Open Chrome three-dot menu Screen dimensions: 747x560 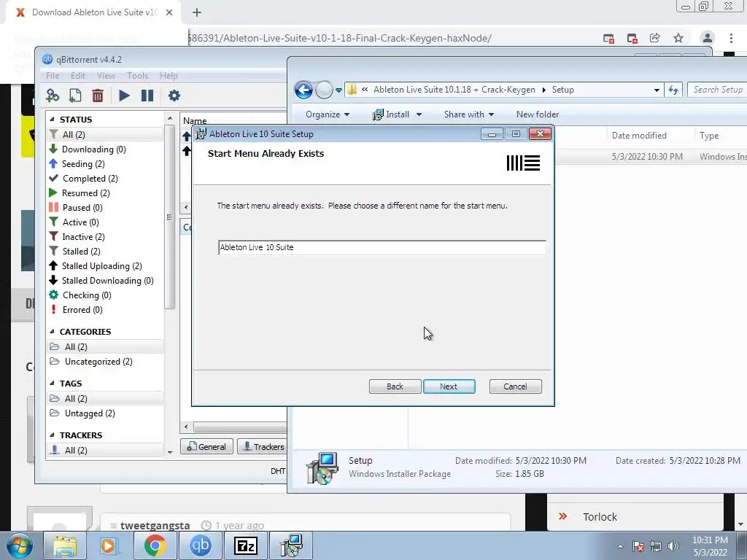[731, 38]
